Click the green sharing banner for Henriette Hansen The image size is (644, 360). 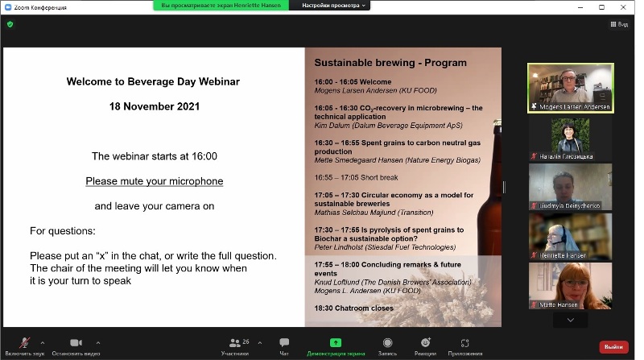pos(221,6)
